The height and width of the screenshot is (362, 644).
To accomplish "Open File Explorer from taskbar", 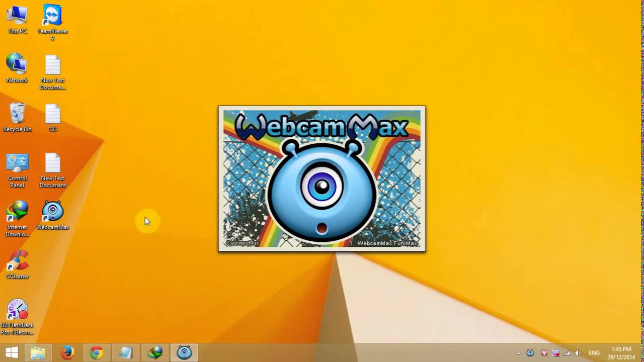I will click(38, 353).
